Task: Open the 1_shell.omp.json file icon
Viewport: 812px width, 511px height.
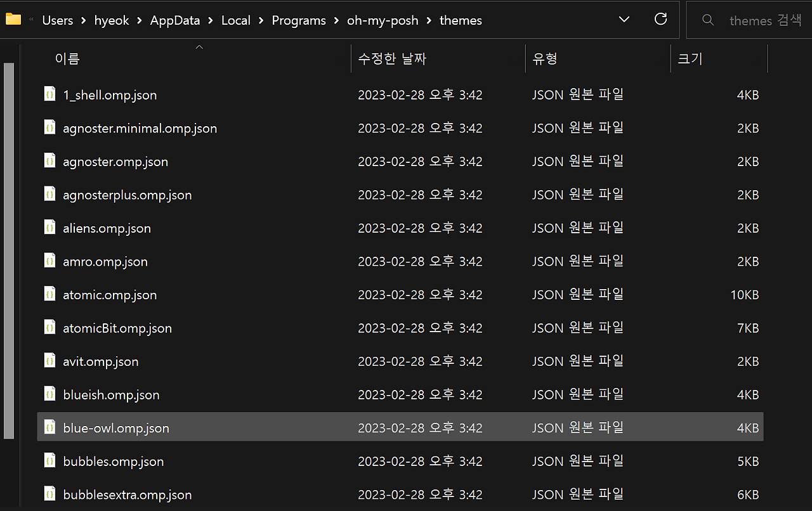Action: (x=49, y=94)
